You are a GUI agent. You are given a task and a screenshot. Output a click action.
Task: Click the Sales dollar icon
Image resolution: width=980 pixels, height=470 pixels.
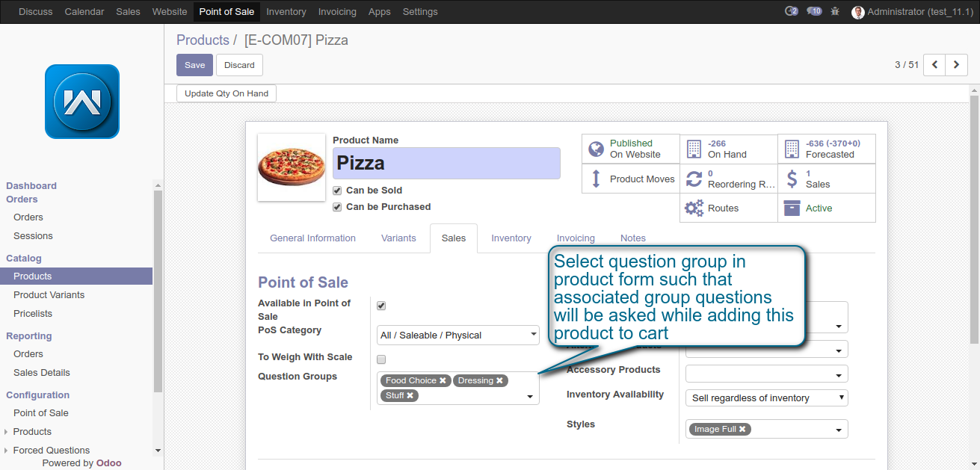click(x=792, y=179)
